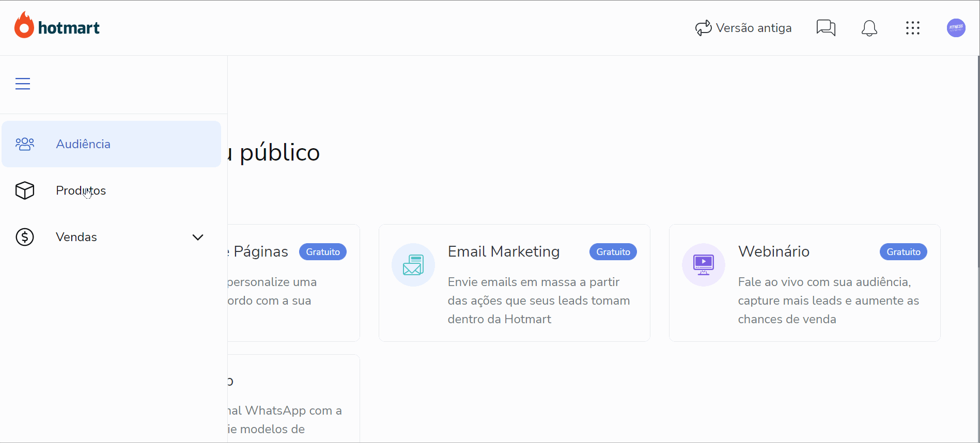Open Produtos in the sidebar
The image size is (980, 443).
[x=112, y=191]
